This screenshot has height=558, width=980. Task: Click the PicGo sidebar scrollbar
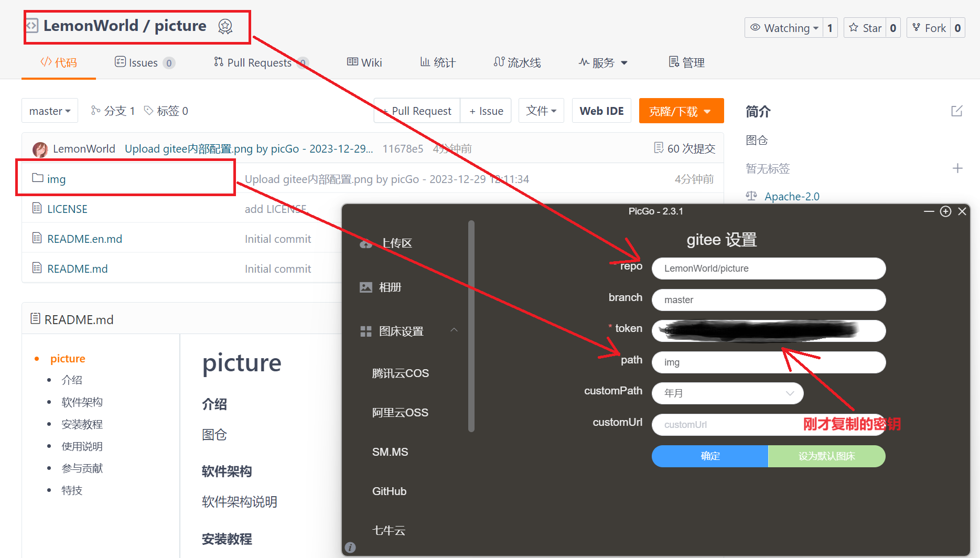click(x=471, y=326)
